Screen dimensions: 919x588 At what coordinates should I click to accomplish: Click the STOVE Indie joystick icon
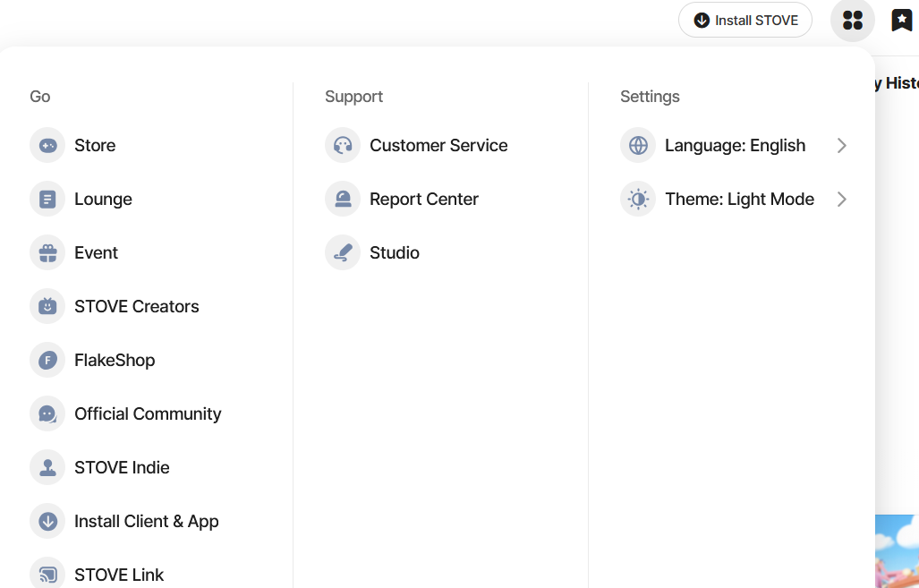click(x=47, y=467)
